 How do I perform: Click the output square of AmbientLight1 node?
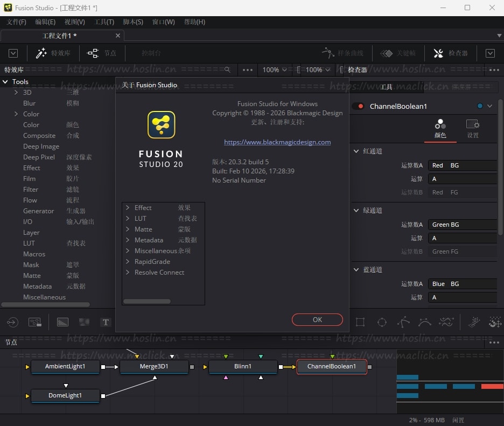103,367
